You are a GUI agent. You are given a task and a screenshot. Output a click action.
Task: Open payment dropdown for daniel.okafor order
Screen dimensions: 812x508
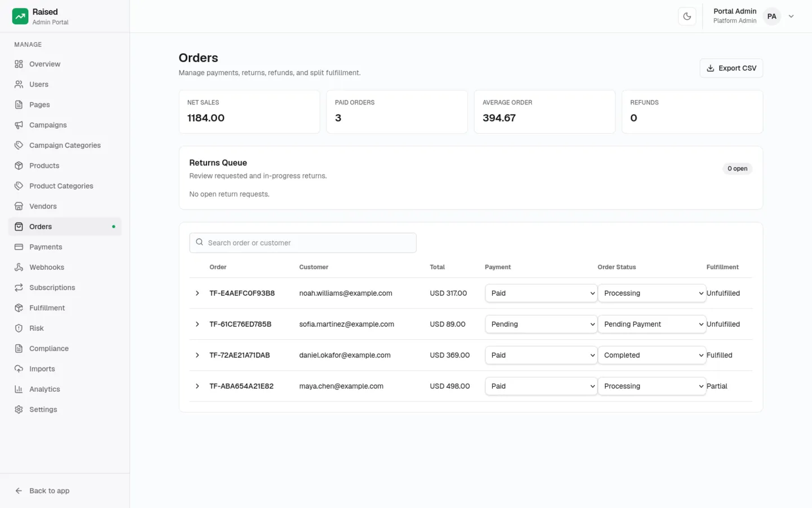[x=541, y=355]
